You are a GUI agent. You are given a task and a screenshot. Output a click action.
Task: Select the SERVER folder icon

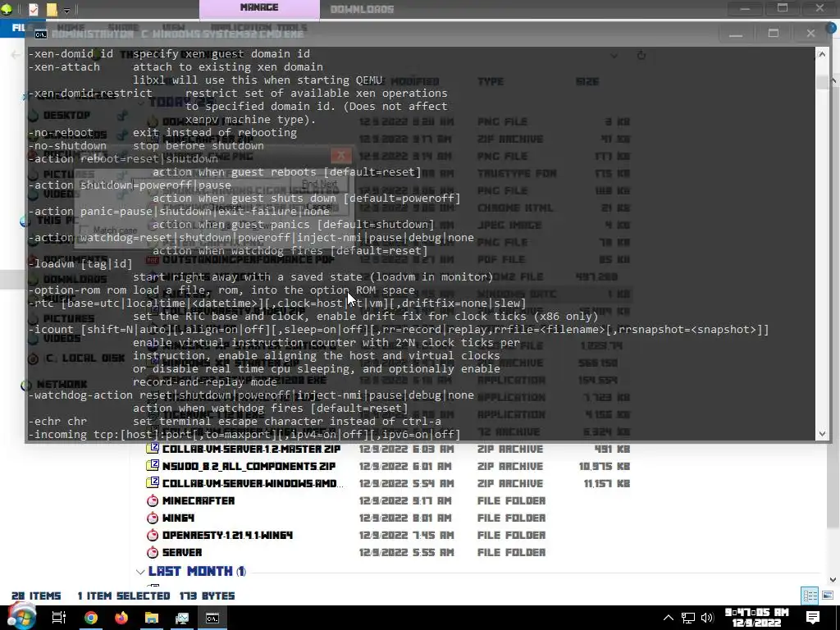[x=153, y=552]
